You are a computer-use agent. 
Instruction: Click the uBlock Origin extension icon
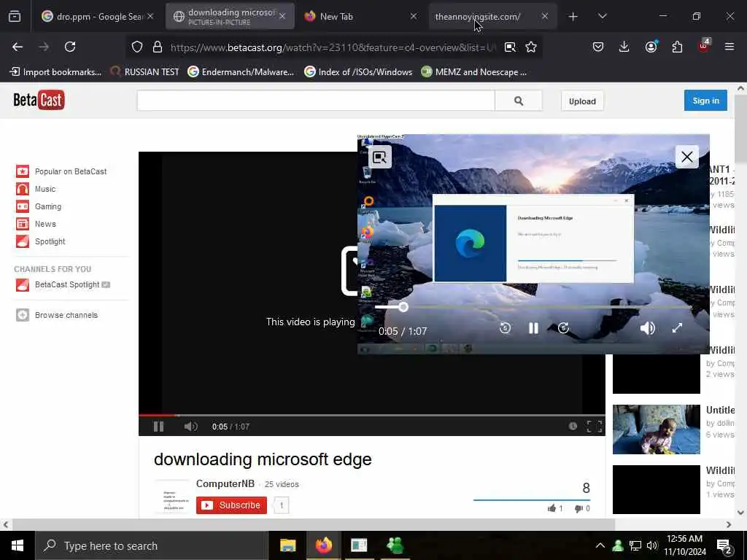coord(704,46)
